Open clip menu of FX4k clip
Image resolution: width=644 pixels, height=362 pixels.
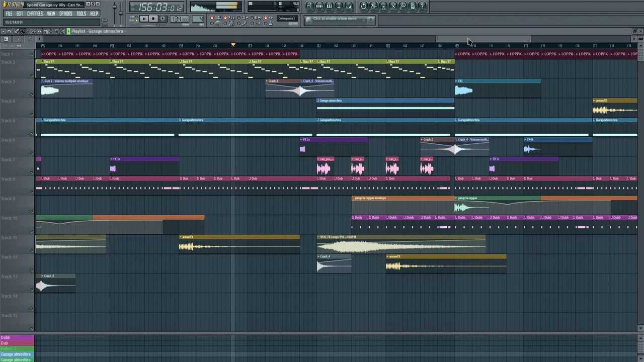pyautogui.click(x=526, y=139)
